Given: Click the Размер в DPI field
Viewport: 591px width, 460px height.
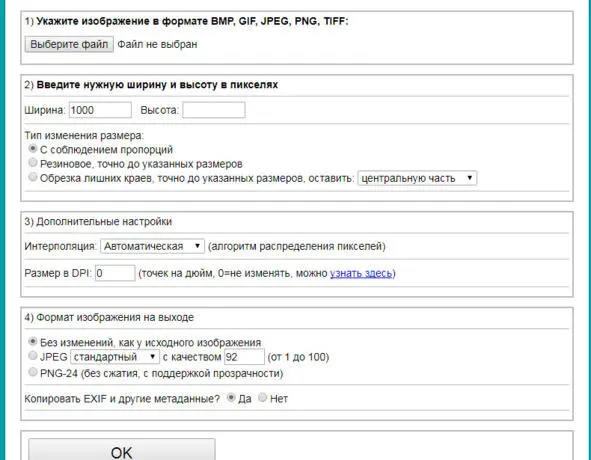Looking at the screenshot, I should tap(115, 273).
